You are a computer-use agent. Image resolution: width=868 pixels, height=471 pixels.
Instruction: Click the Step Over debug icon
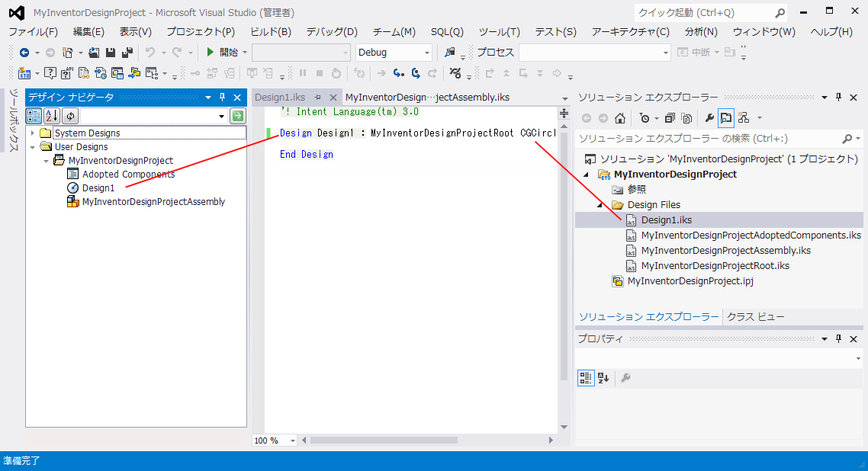click(x=416, y=73)
